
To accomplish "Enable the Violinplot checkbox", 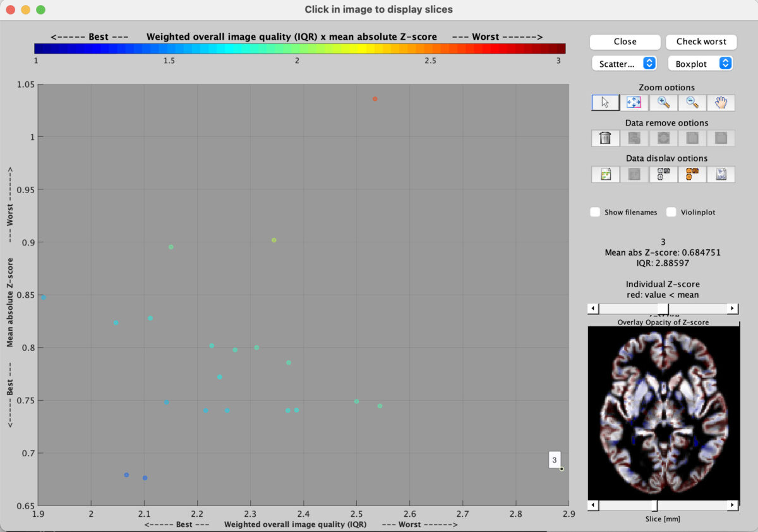I will click(671, 212).
